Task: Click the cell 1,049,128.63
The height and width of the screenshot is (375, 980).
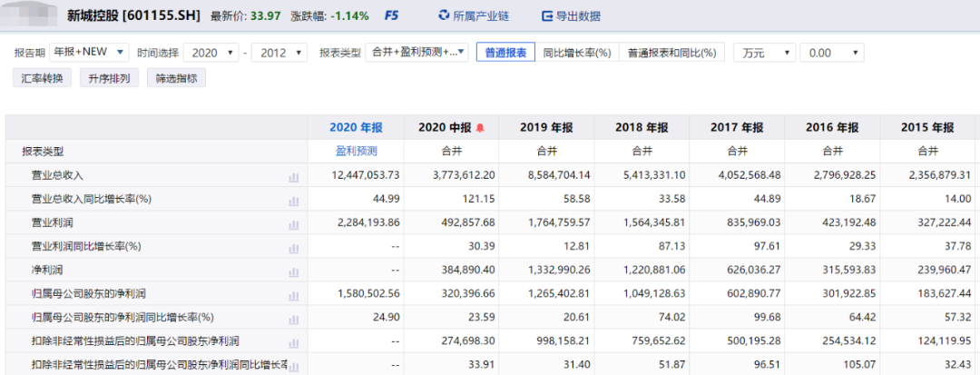Action: pyautogui.click(x=654, y=296)
